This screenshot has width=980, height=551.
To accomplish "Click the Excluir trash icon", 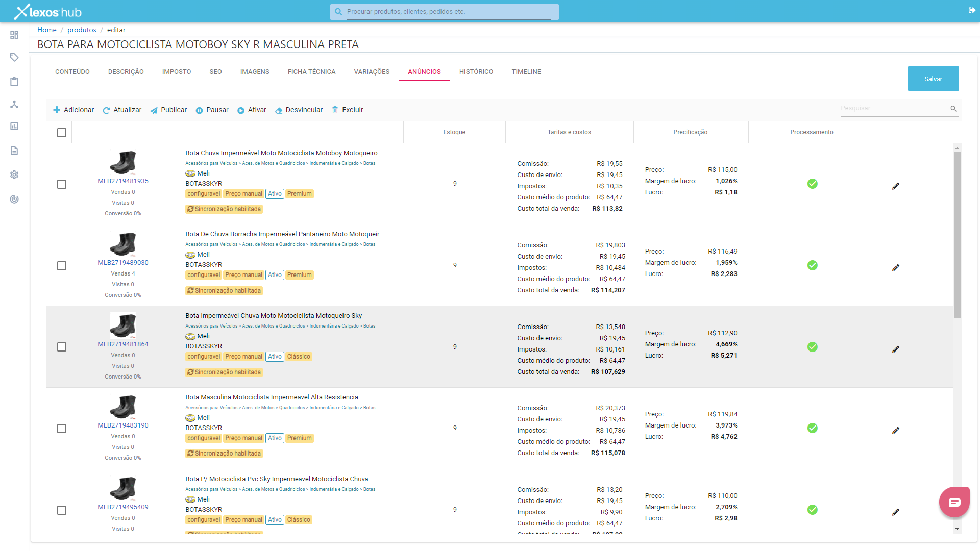I will [335, 110].
